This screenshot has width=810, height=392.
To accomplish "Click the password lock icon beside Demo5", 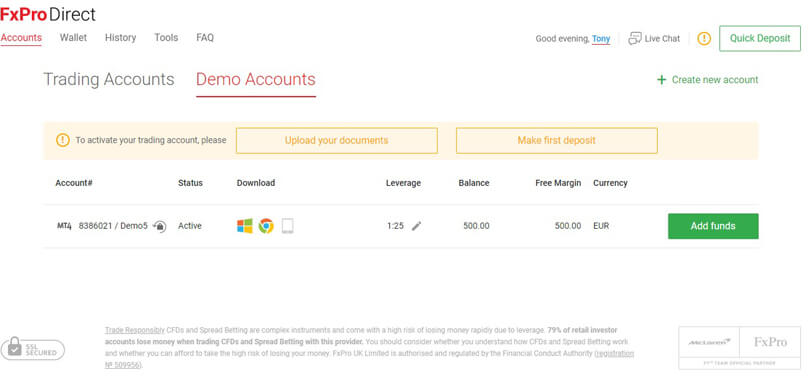I will pyautogui.click(x=160, y=226).
